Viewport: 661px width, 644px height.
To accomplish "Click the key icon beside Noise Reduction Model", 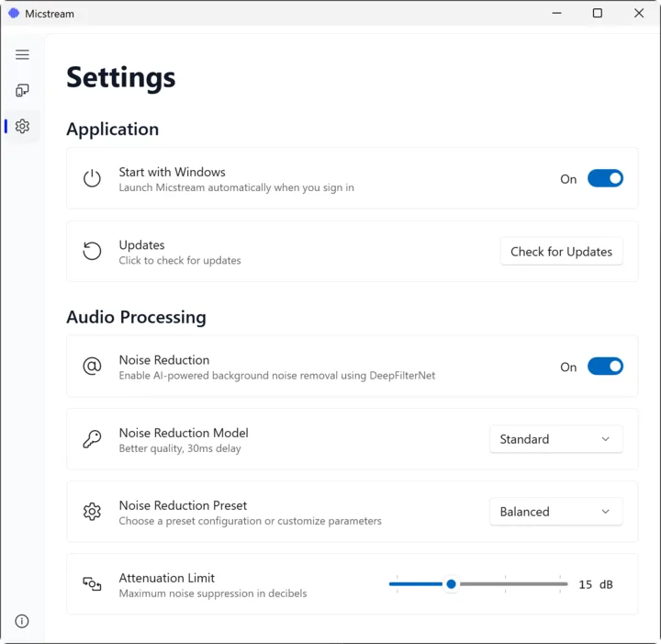I will click(x=92, y=439).
